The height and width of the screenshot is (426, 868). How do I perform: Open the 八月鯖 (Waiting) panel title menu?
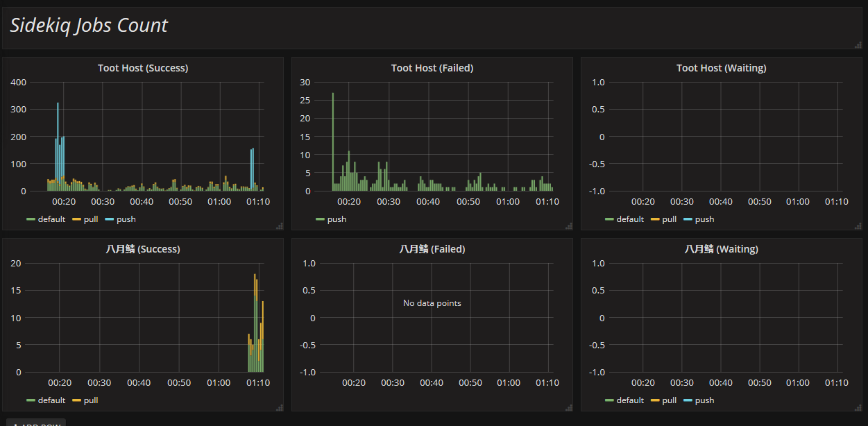(721, 249)
